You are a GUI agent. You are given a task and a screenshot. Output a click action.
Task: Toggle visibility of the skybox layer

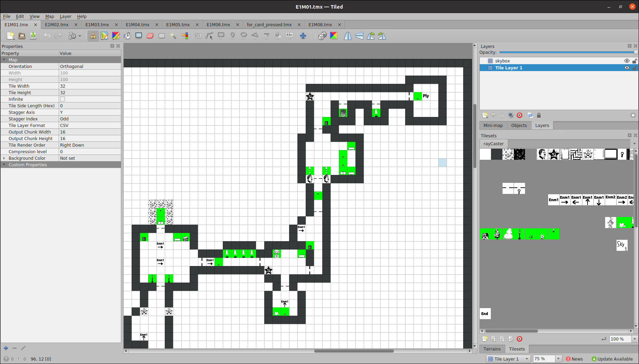pyautogui.click(x=627, y=61)
